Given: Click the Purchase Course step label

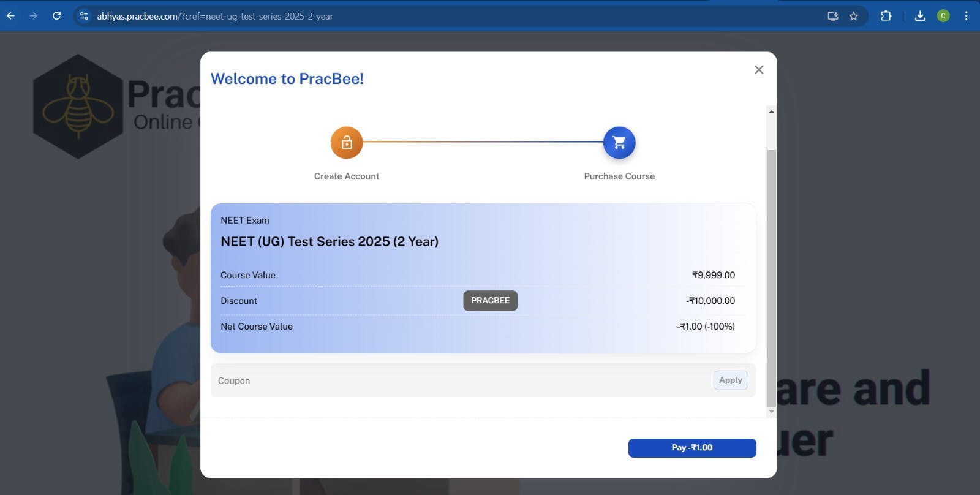Looking at the screenshot, I should (619, 176).
